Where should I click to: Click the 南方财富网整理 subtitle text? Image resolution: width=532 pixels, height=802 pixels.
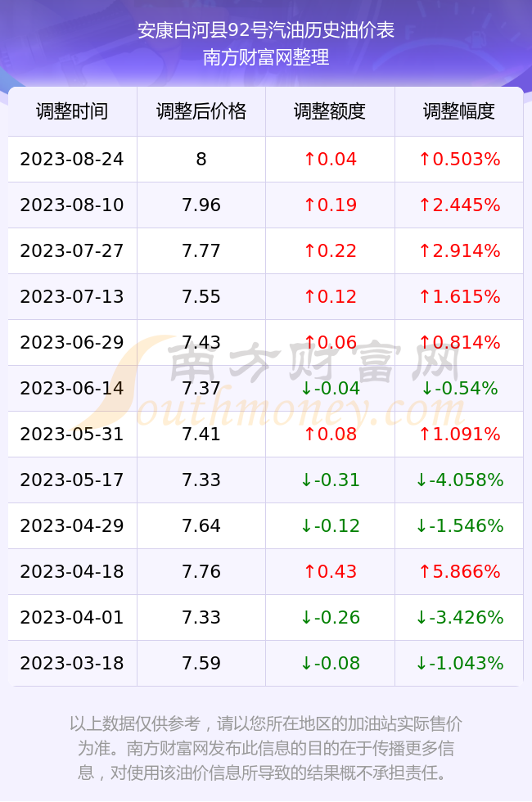tap(266, 56)
